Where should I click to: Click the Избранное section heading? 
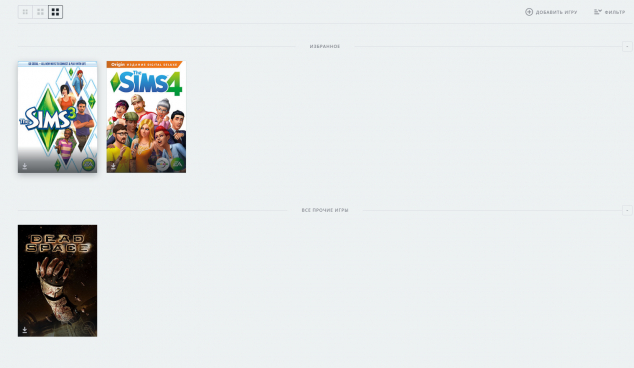[x=325, y=47]
